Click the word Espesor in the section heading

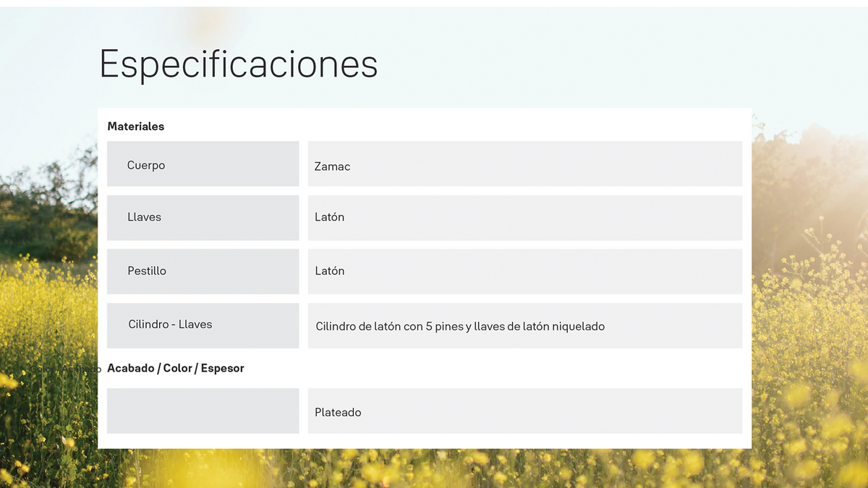[223, 368]
